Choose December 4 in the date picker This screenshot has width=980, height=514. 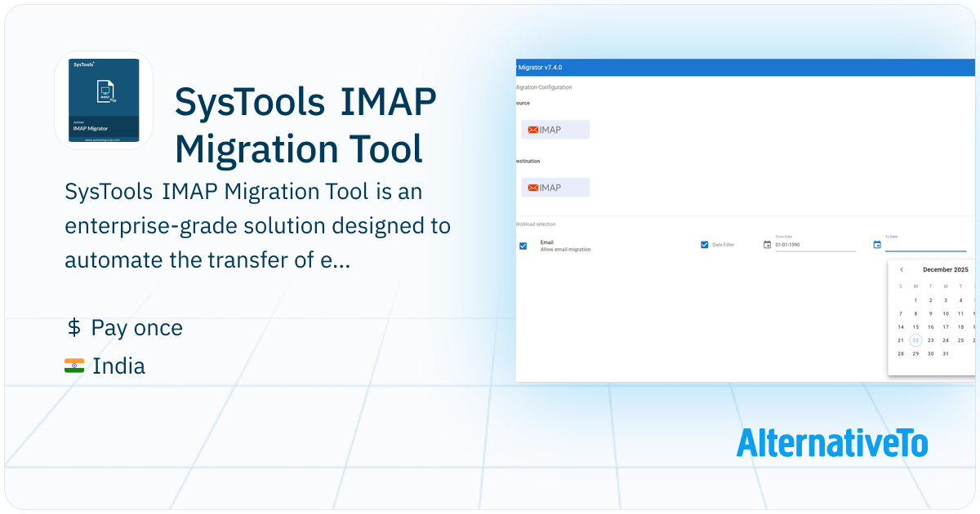(960, 300)
